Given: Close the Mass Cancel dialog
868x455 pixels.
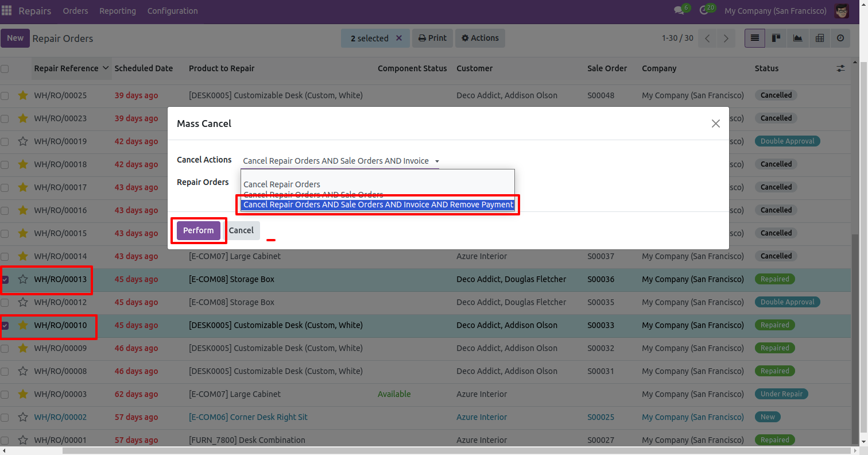Looking at the screenshot, I should pos(715,124).
